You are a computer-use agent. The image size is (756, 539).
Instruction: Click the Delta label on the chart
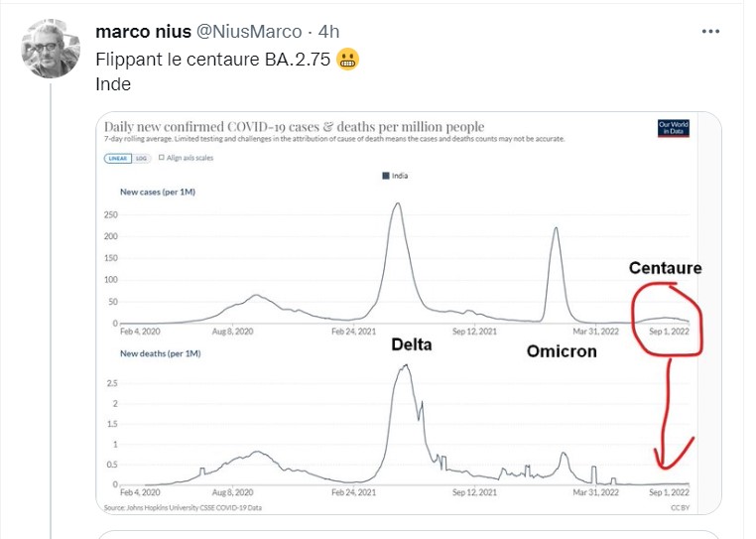411,345
